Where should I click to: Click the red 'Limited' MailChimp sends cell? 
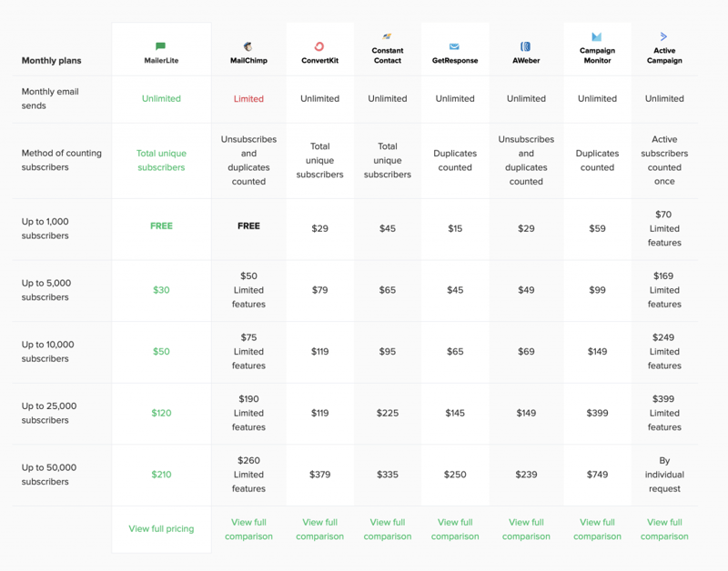[x=248, y=99]
